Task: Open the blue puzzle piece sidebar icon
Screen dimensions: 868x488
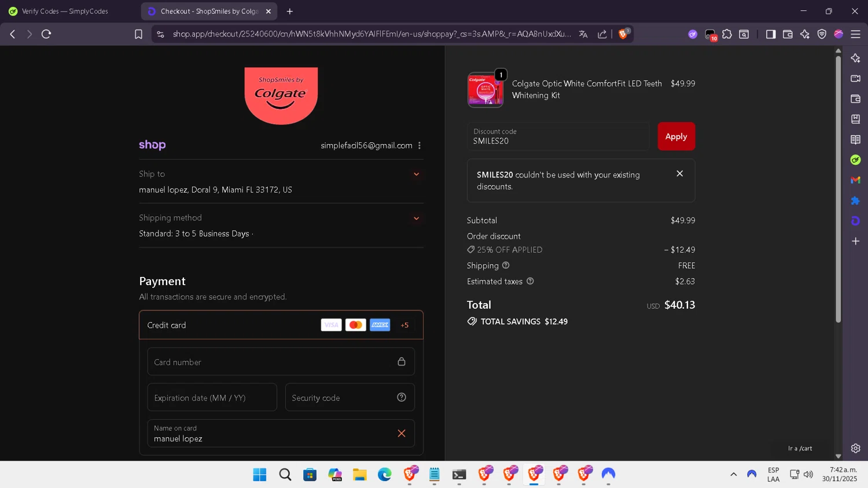Action: point(855,201)
